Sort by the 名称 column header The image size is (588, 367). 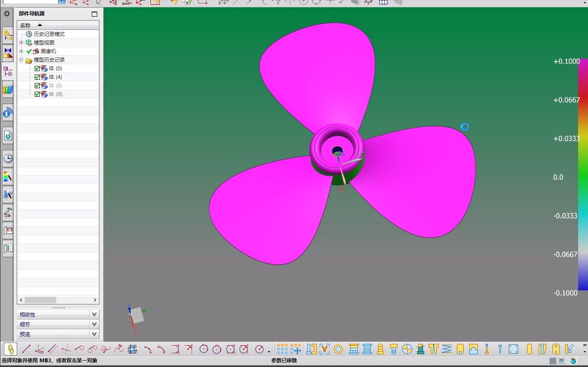tap(58, 25)
